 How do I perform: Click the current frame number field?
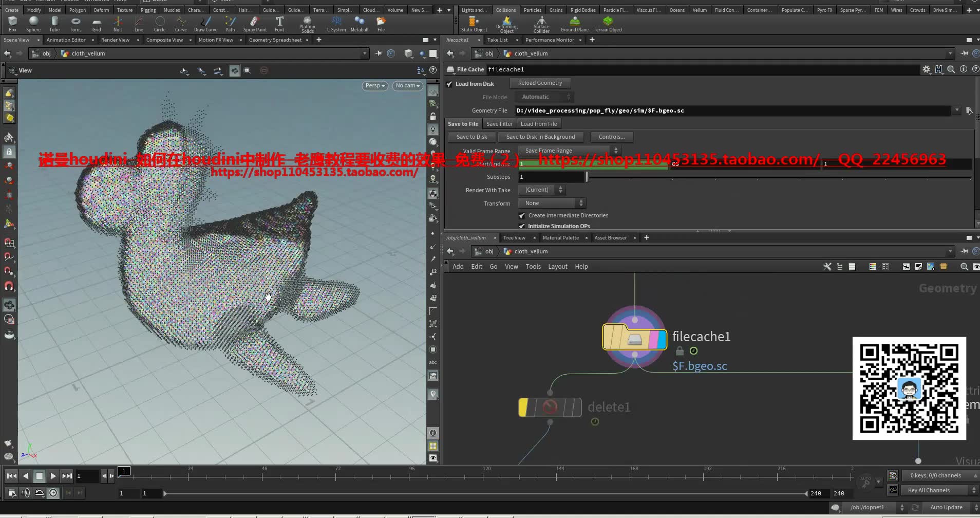[x=86, y=476]
